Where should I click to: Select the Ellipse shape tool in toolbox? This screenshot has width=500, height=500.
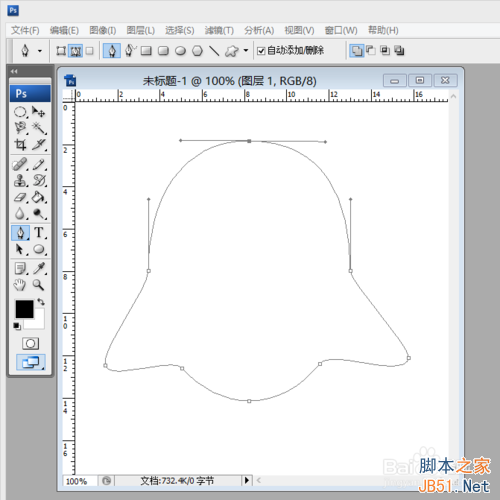(38, 249)
